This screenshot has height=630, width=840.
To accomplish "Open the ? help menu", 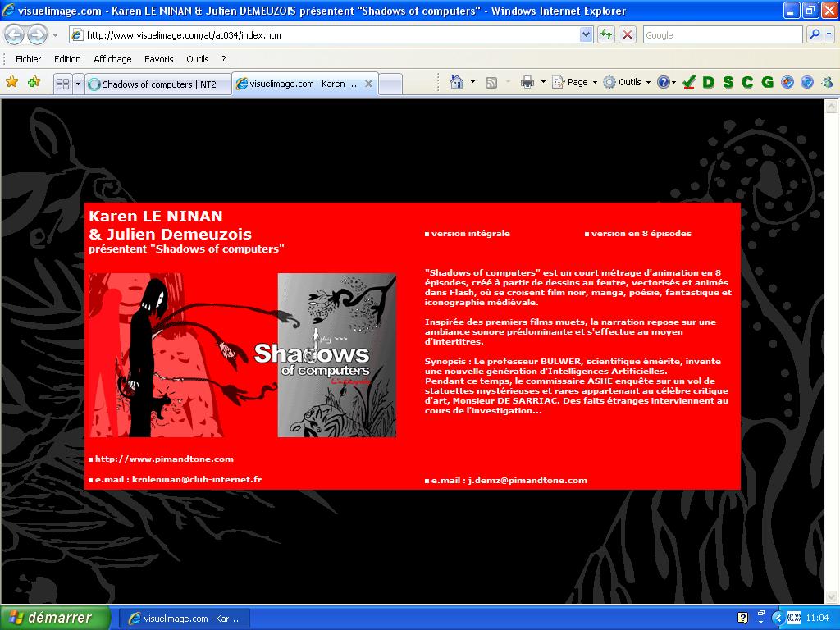I will [223, 59].
